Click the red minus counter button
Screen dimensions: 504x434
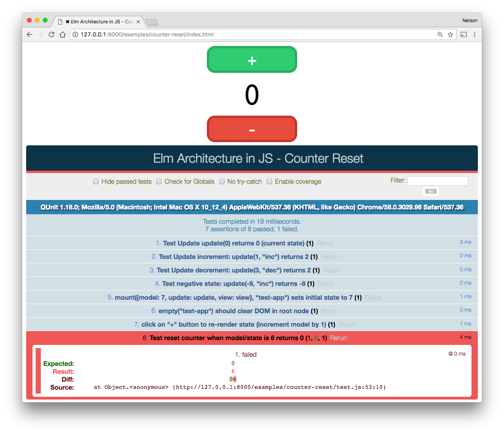[252, 129]
